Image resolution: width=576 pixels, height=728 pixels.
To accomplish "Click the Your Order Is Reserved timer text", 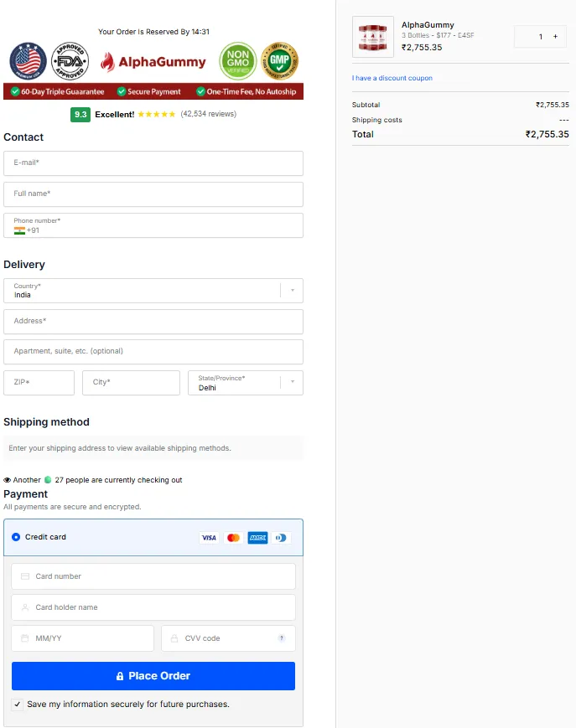I will click(153, 32).
